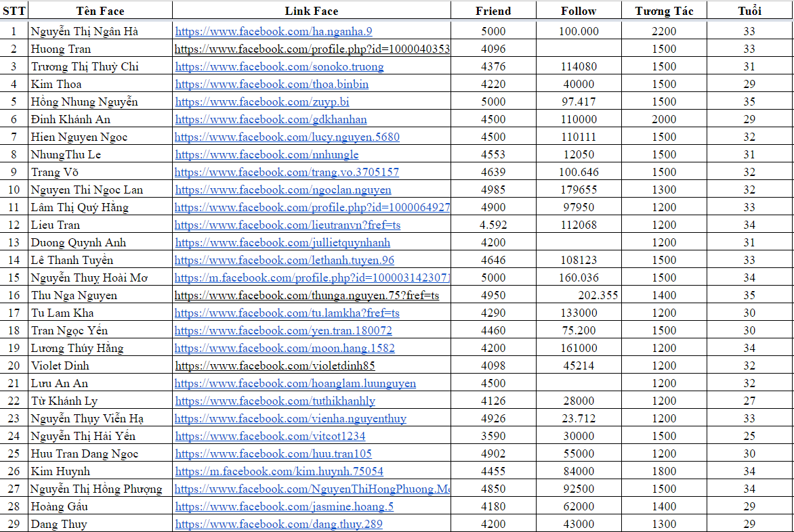Image resolution: width=794 pixels, height=532 pixels.
Task: Click the thoa.binbin Facebook link
Action: (x=272, y=84)
